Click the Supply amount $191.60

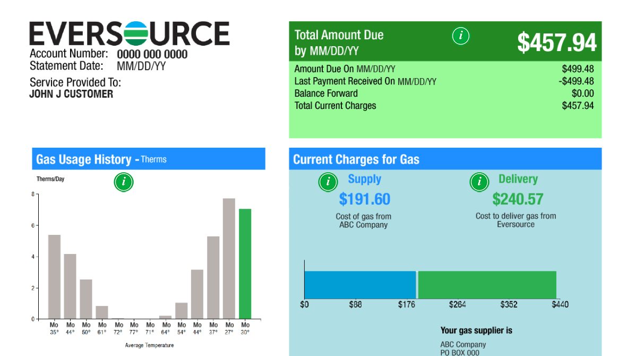click(x=365, y=199)
